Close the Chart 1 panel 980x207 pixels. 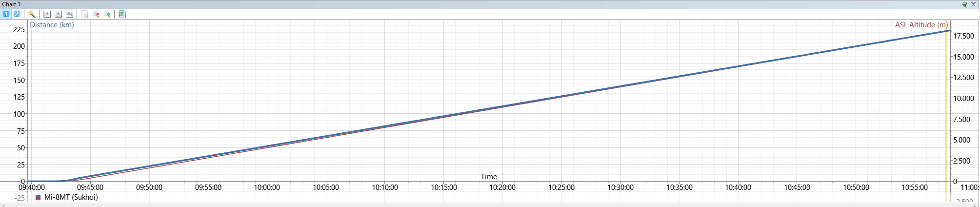click(973, 4)
